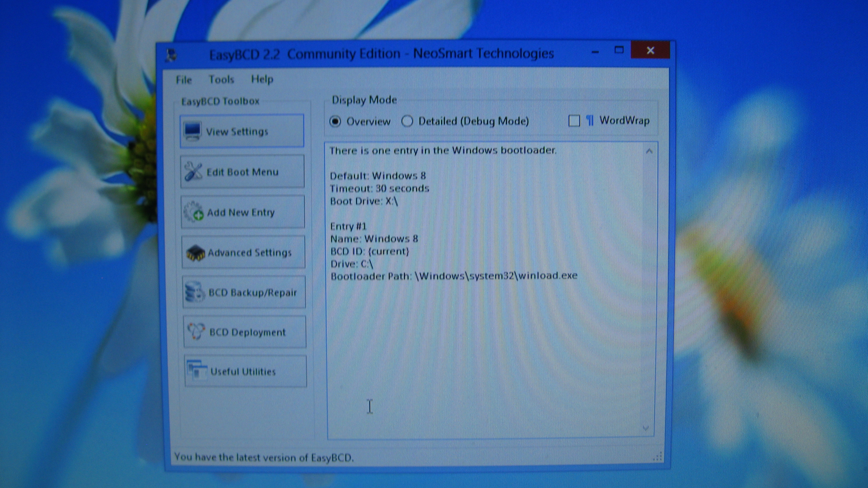The width and height of the screenshot is (868, 488).
Task: Open the Help menu
Action: click(x=262, y=79)
